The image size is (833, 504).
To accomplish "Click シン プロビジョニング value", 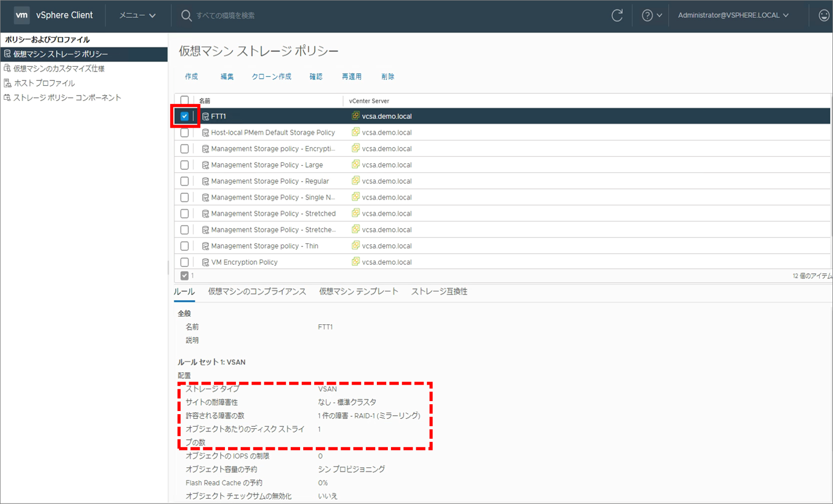I will 352,469.
